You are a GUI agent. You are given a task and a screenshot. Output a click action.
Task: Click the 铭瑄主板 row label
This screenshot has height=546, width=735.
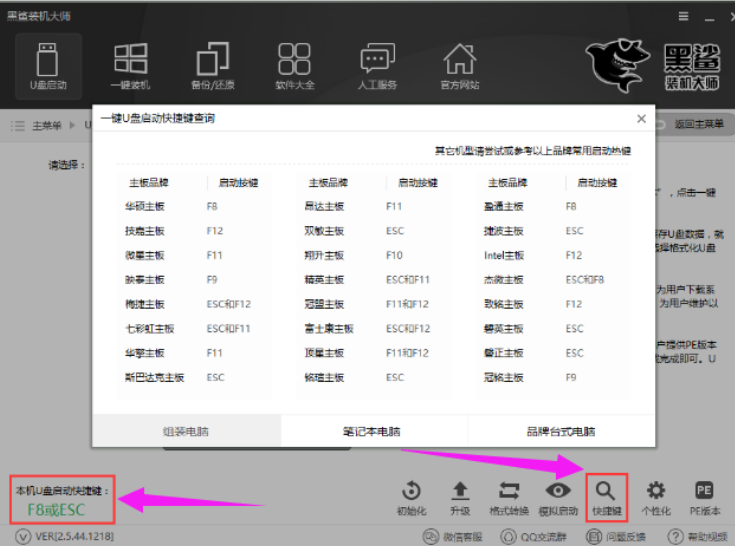[x=324, y=377]
